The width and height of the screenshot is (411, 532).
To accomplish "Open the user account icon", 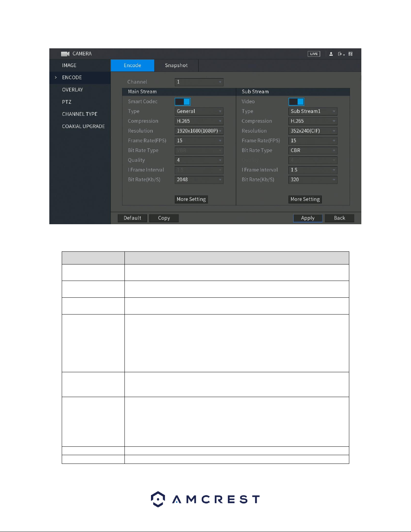I will pyautogui.click(x=331, y=54).
